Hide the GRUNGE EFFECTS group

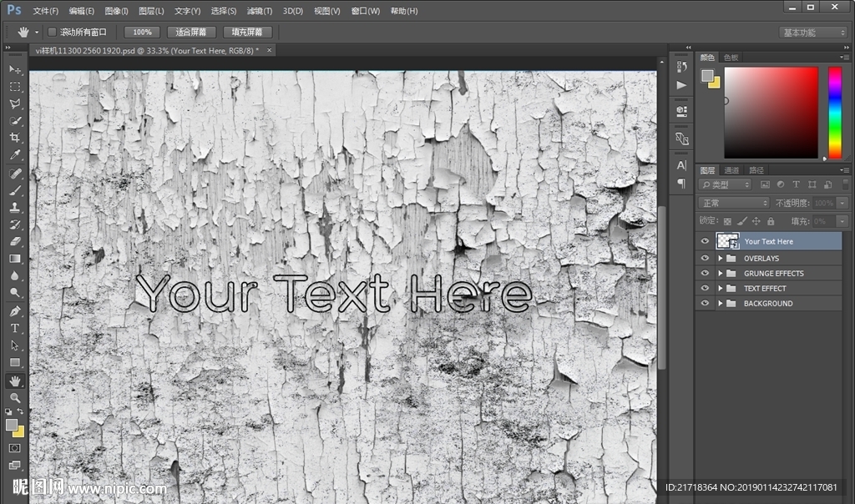pos(705,273)
